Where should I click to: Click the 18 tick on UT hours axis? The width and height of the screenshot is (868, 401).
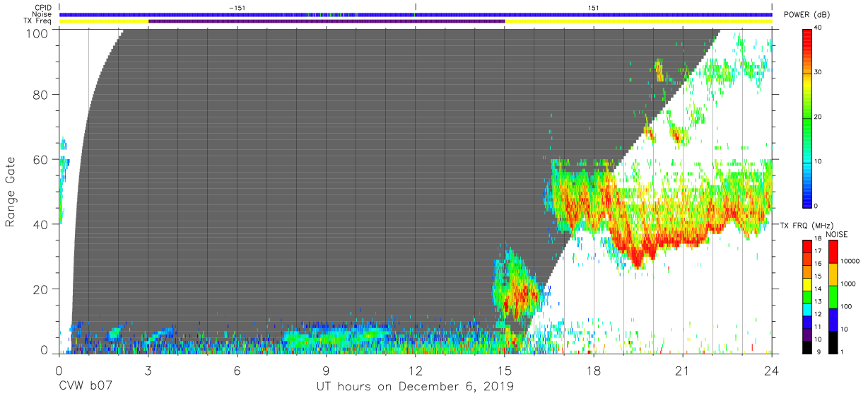[594, 370]
